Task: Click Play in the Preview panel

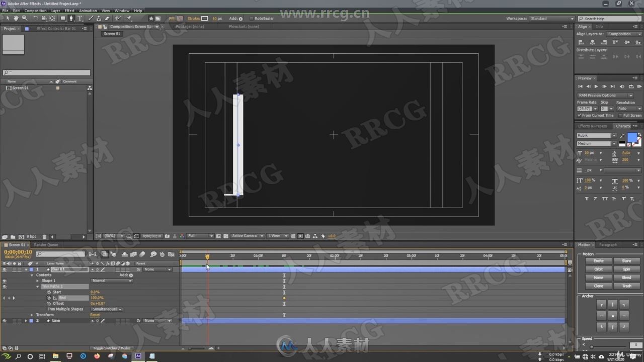Action: [x=596, y=86]
